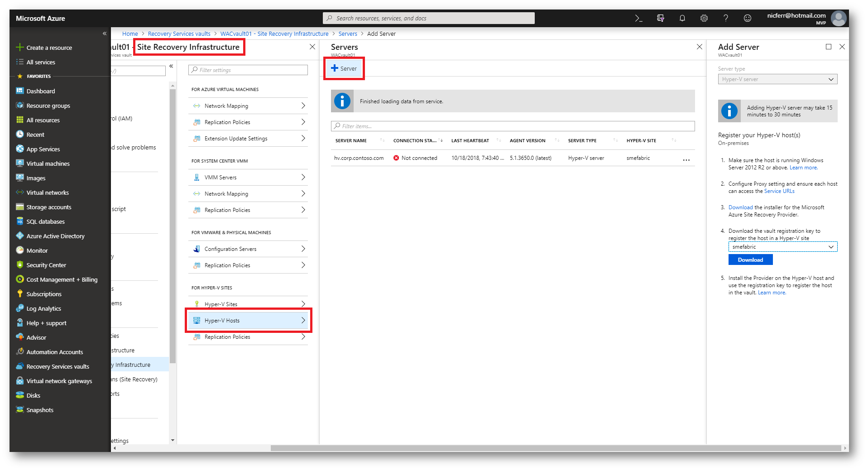The height and width of the screenshot is (471, 868).
Task: Open Replication Policies under VMware & Physical Machines
Action: 248,265
